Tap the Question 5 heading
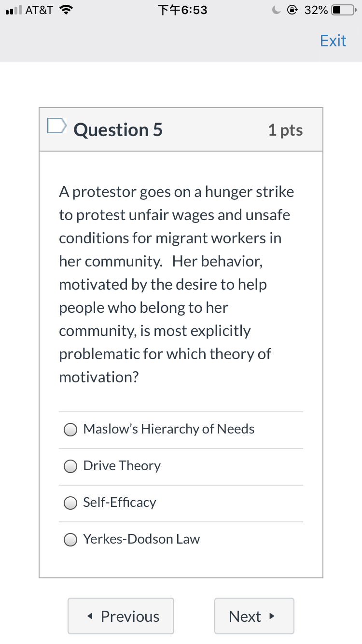 tap(118, 130)
